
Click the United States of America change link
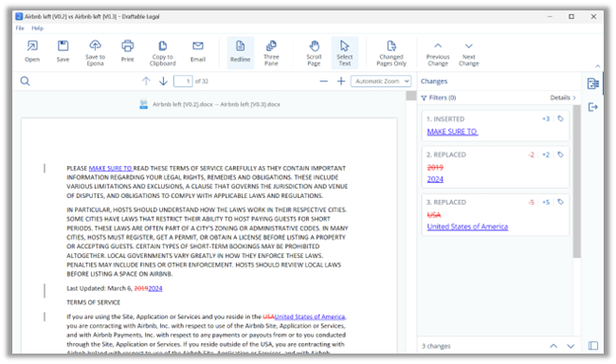(x=467, y=227)
